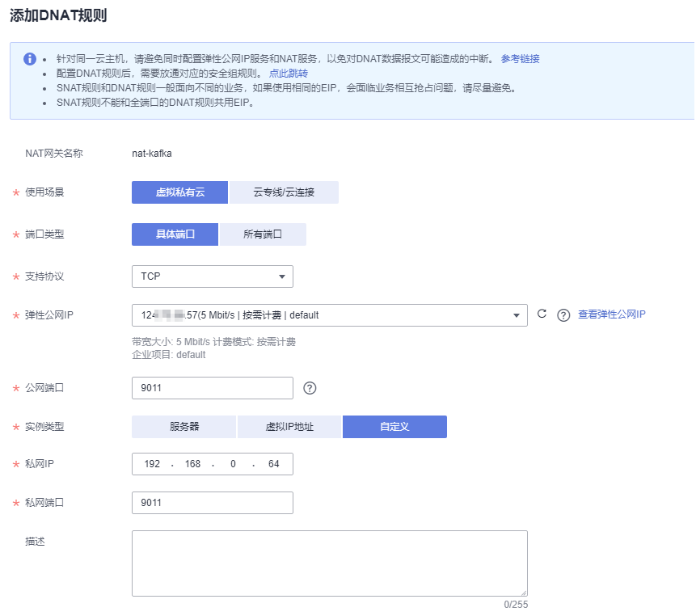The height and width of the screenshot is (616, 696).
Task: Select the 自定义 instance type
Action: [x=394, y=426]
